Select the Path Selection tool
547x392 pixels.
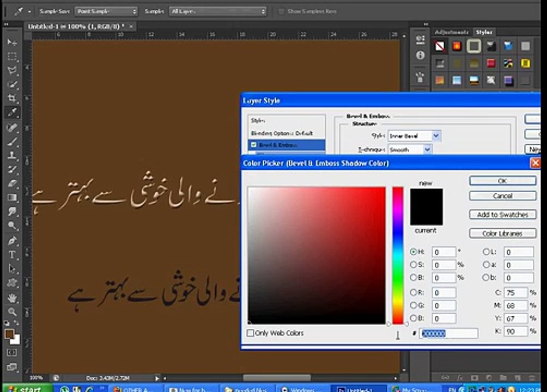12,268
